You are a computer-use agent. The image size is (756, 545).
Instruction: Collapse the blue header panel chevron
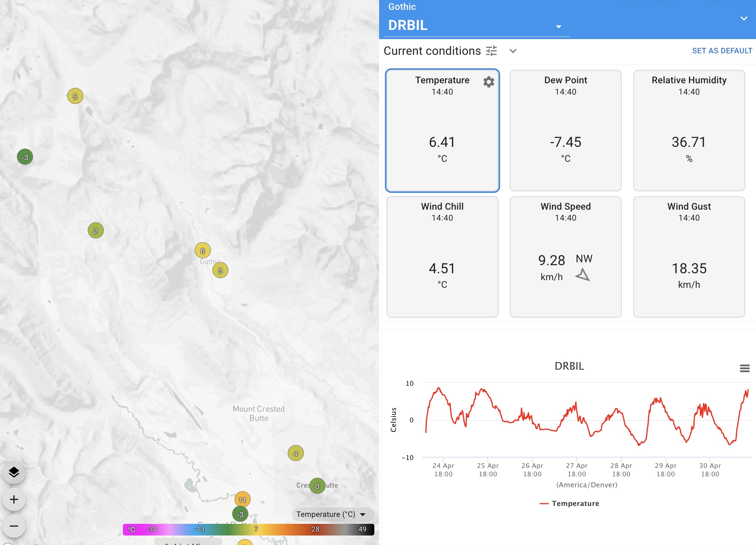(x=744, y=18)
